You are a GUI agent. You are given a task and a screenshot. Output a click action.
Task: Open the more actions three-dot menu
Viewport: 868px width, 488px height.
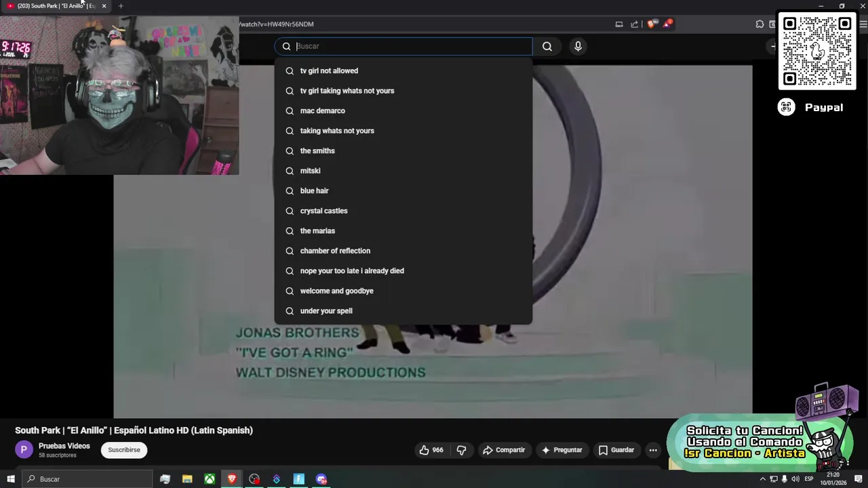click(x=653, y=450)
